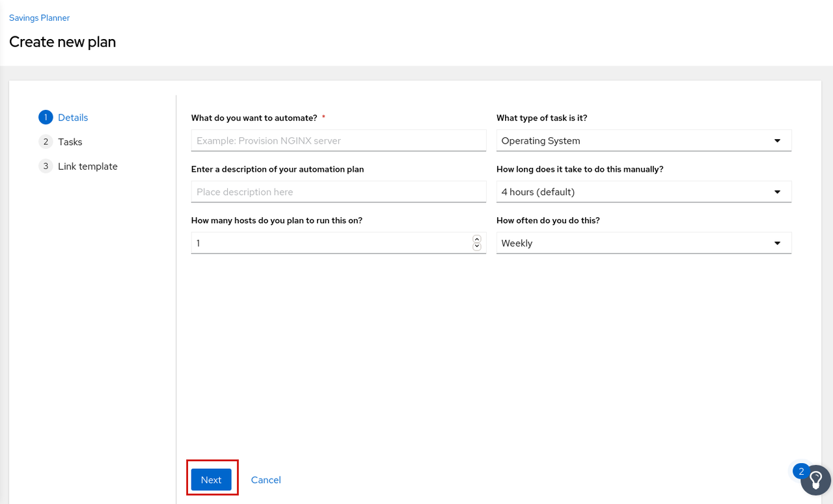Select the Link template wizard step
The height and width of the screenshot is (504, 833).
point(88,166)
